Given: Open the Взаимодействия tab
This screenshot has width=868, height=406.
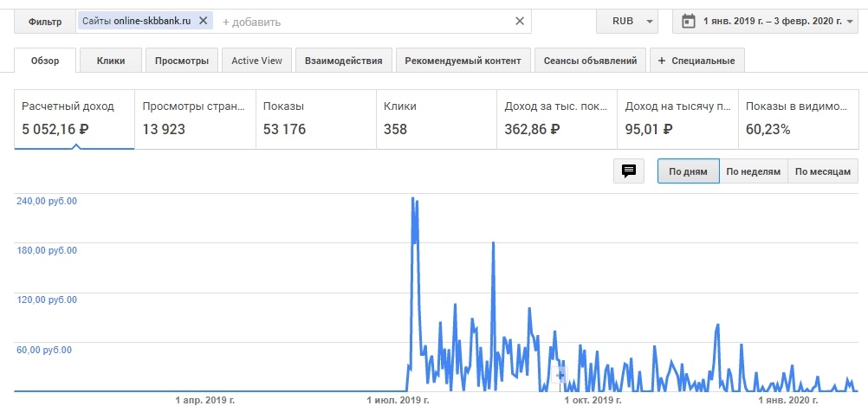Looking at the screenshot, I should tap(344, 61).
